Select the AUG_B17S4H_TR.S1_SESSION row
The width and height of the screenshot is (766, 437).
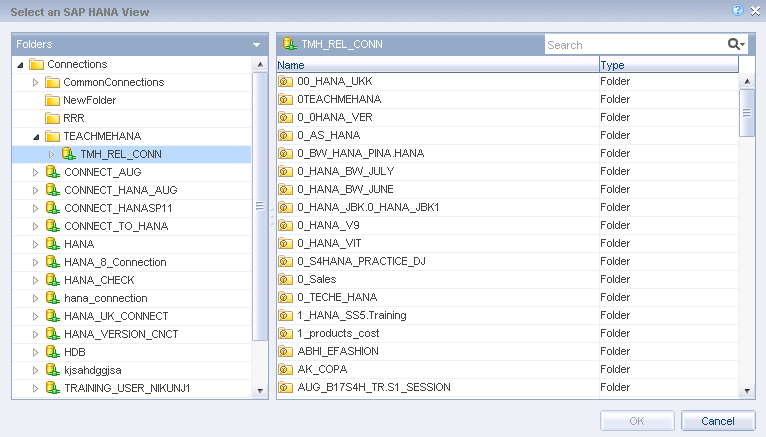508,387
